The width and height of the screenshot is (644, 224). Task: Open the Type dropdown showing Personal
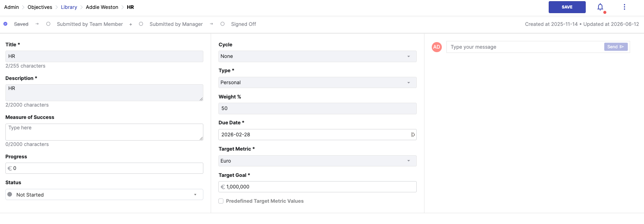318,83
